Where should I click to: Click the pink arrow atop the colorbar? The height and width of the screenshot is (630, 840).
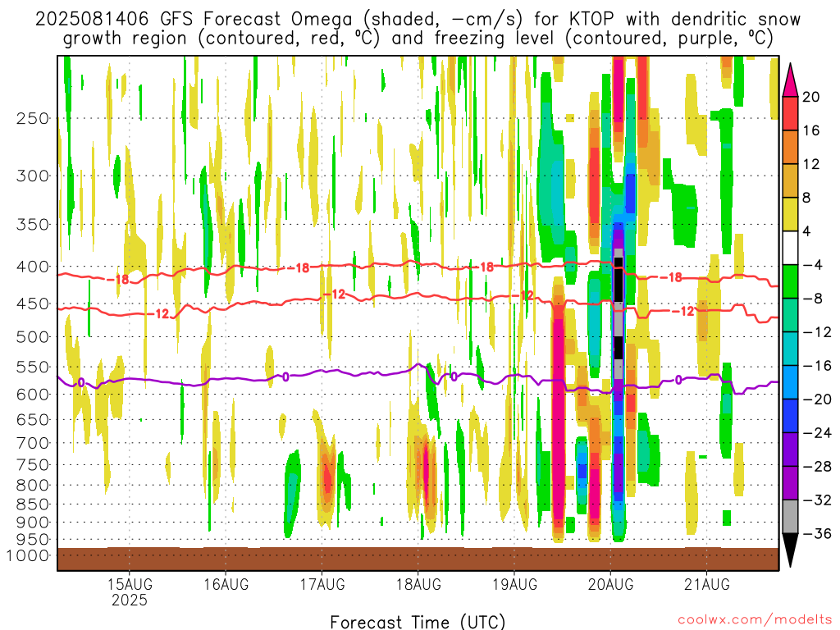pyautogui.click(x=790, y=80)
